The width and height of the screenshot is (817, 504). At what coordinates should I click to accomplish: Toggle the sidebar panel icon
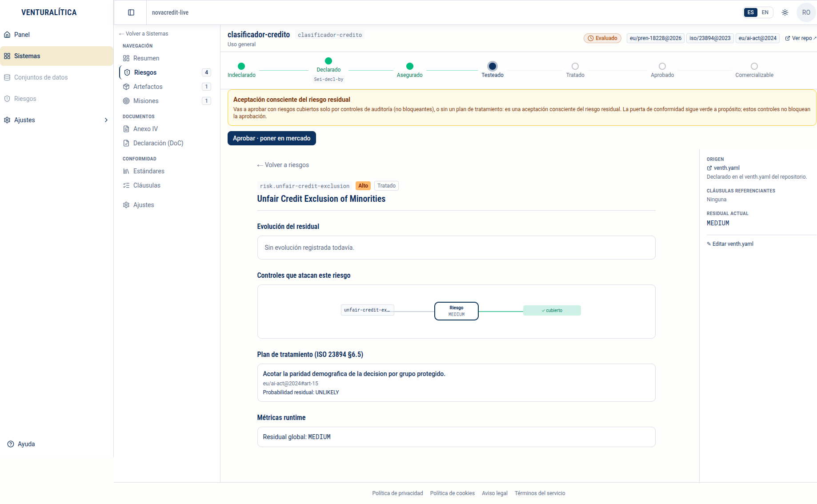tap(131, 12)
